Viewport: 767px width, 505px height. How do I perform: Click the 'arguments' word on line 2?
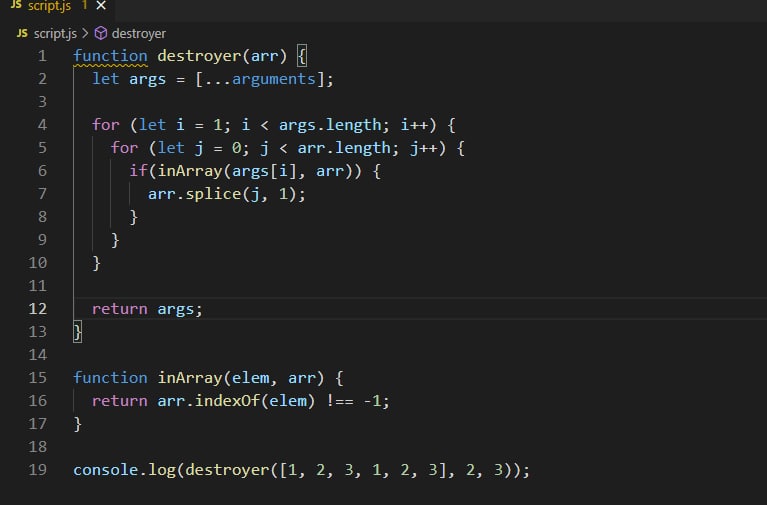pyautogui.click(x=273, y=79)
